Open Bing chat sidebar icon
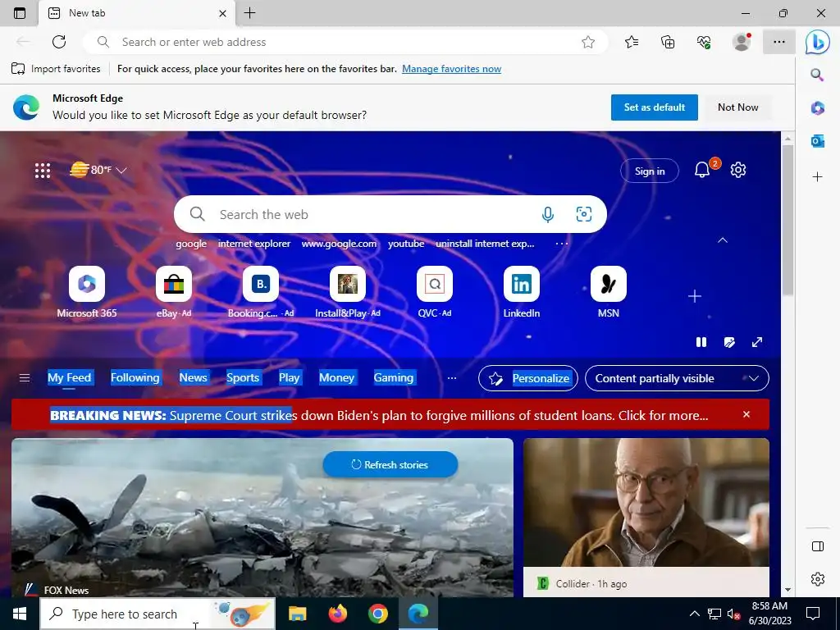This screenshot has width=840, height=630. pos(818,42)
